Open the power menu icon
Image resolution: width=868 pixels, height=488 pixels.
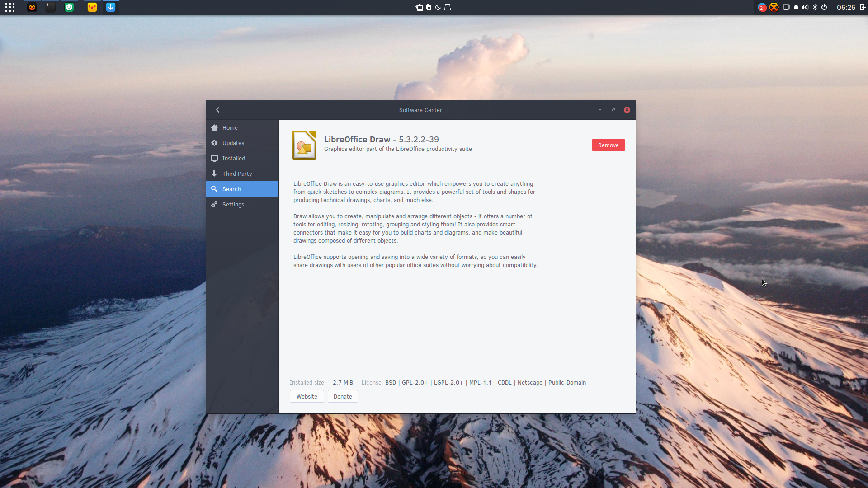(x=824, y=7)
